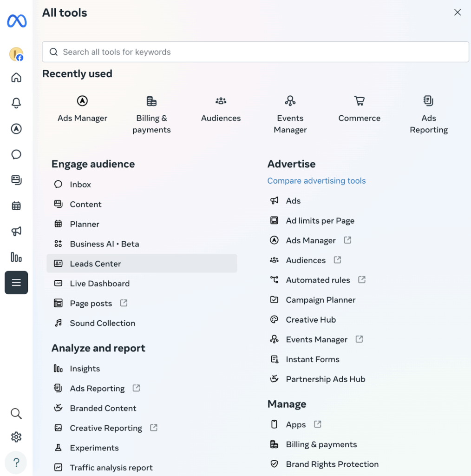Open Inbox under Engage audience
Screen dimensions: 471x476
pos(142,184)
